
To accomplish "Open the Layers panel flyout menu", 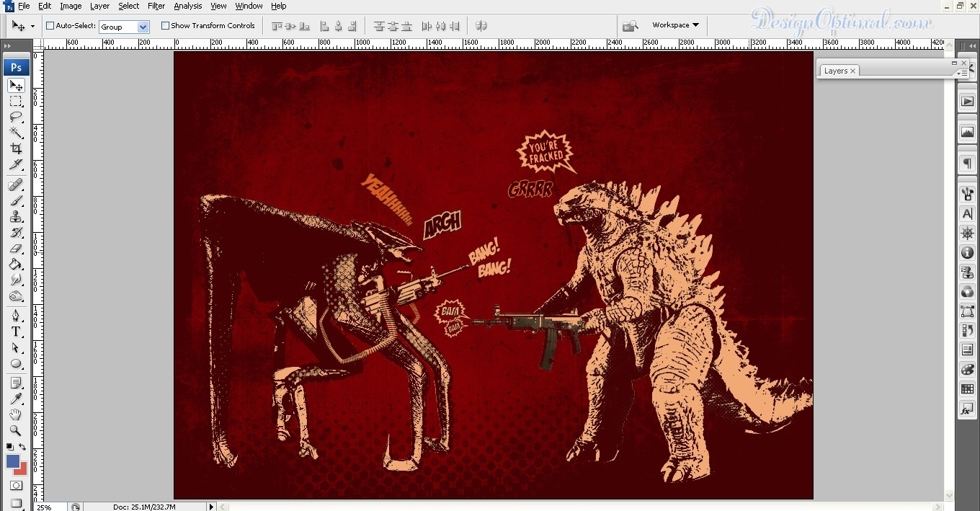I will coord(963,73).
